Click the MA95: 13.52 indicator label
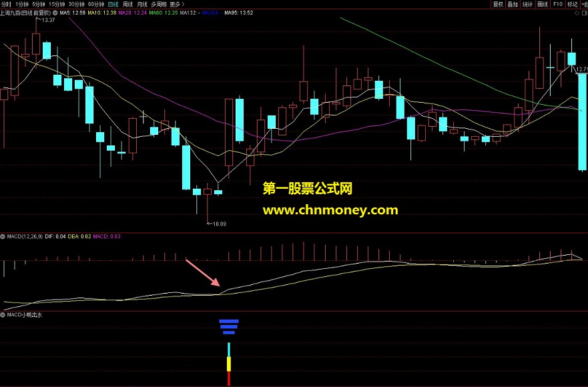 239,13
